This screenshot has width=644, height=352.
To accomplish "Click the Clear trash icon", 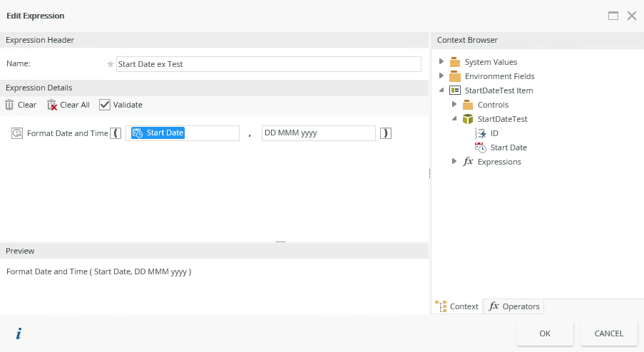I will [9, 105].
